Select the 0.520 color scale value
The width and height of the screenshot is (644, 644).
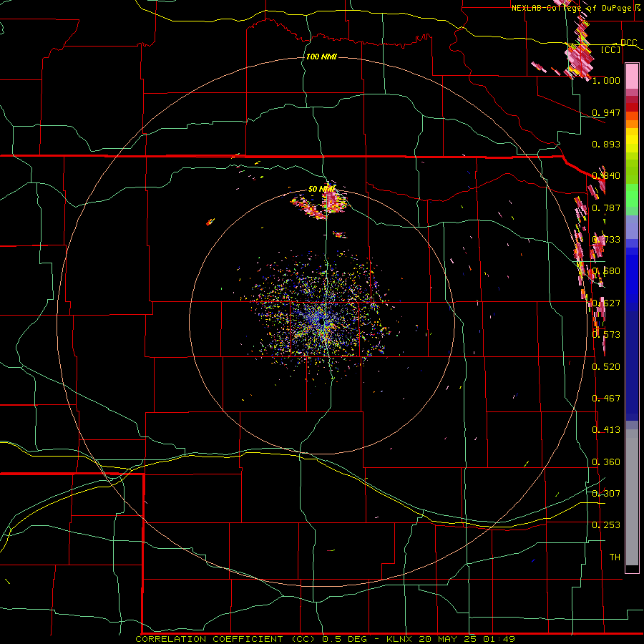tap(606, 366)
